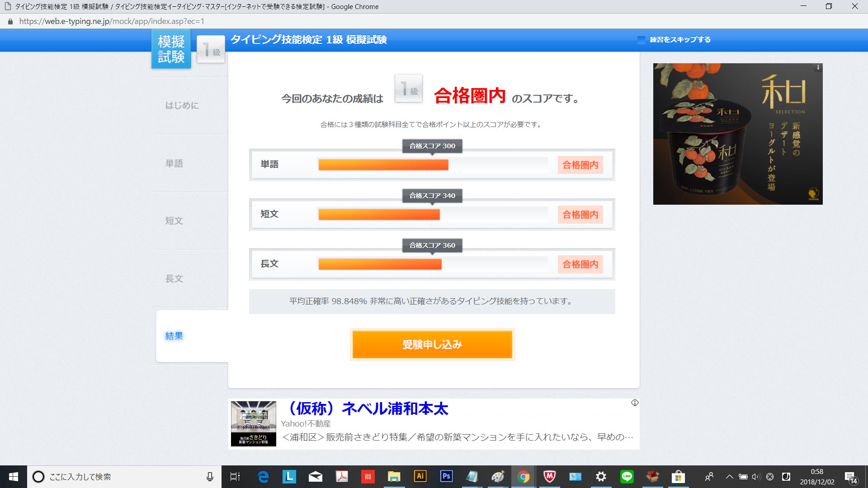Screen dimensions: 868x488
Task: Click the ad info icon on yogurt ad
Action: 818,67
